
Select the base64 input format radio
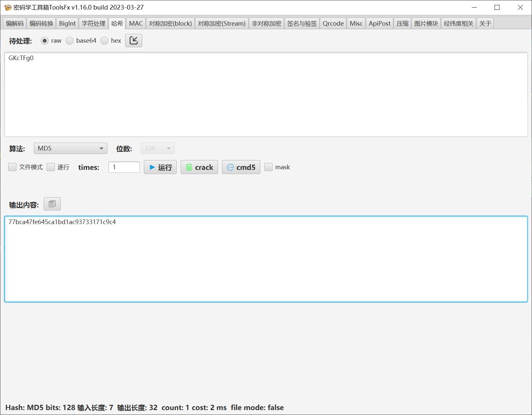tap(70, 40)
